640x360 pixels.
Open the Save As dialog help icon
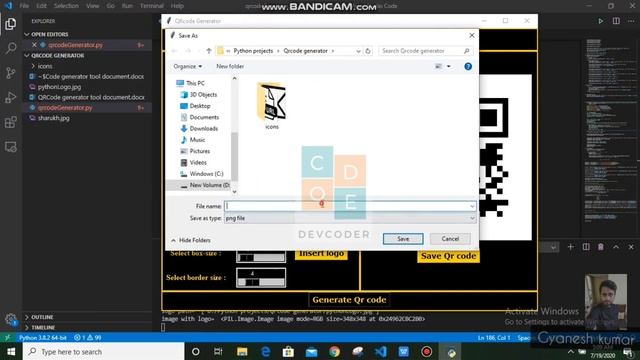[468, 66]
